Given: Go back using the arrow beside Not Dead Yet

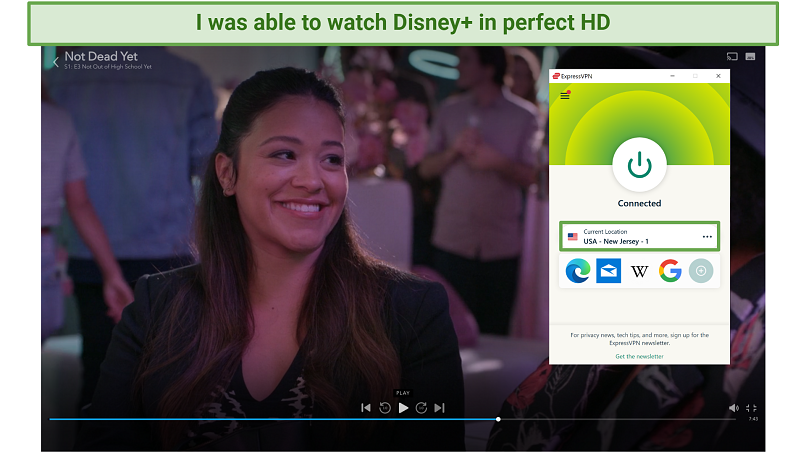Looking at the screenshot, I should [56, 62].
